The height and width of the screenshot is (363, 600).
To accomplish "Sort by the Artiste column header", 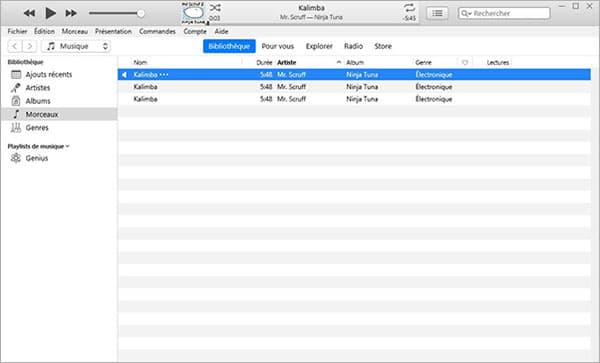I will coord(287,62).
